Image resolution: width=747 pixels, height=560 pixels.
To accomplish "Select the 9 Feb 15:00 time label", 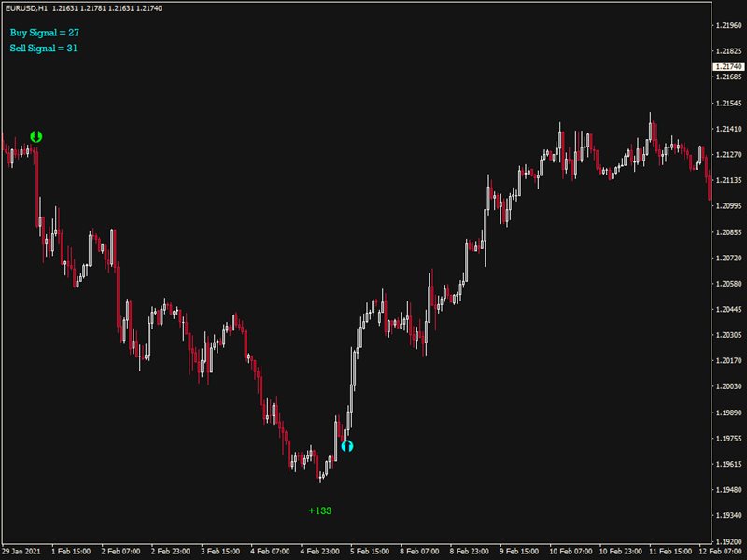I will 521,551.
